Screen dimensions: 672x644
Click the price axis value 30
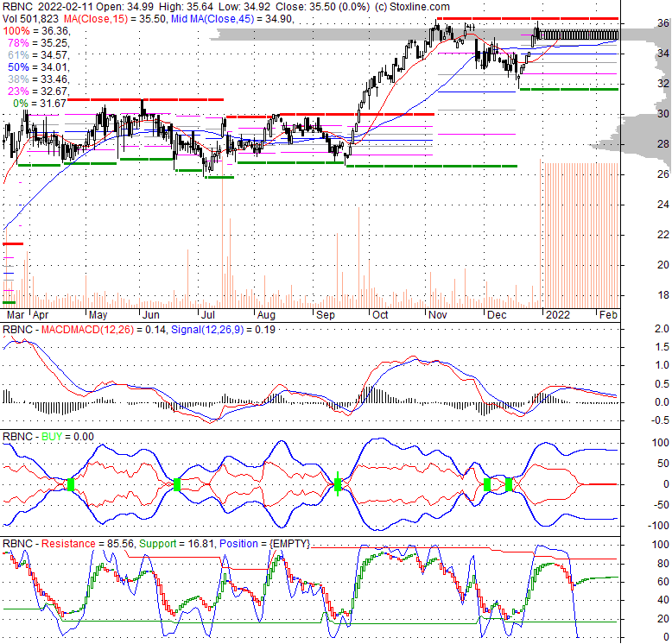[x=663, y=114]
